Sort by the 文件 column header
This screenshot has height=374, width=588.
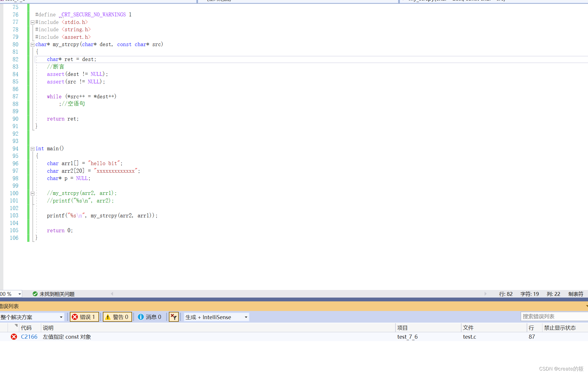point(468,328)
